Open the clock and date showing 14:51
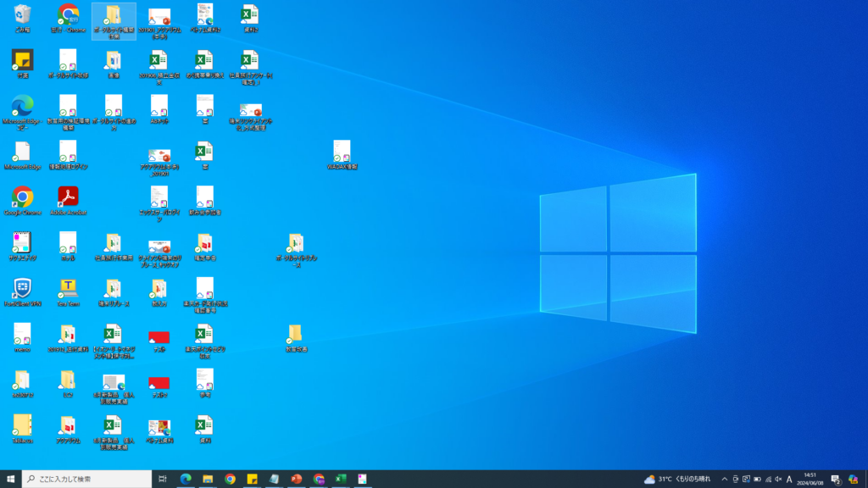This screenshot has height=488, width=868. pyautogui.click(x=811, y=479)
